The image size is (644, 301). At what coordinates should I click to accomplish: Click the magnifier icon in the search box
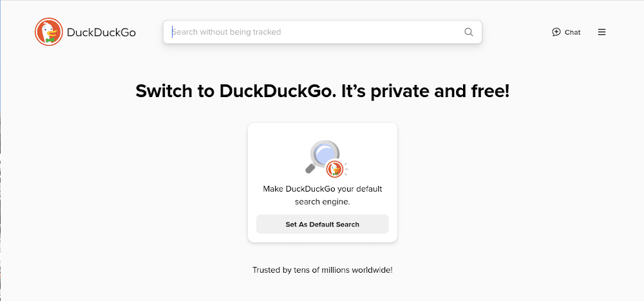(x=469, y=32)
